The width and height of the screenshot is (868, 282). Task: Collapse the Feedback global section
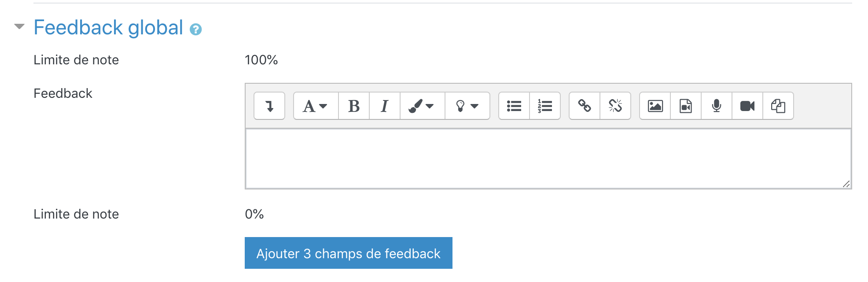pyautogui.click(x=19, y=27)
